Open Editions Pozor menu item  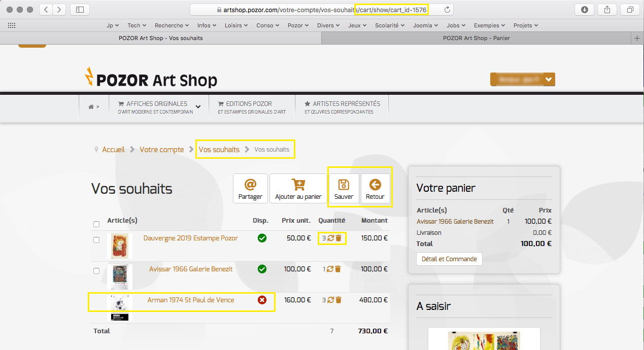tap(251, 107)
